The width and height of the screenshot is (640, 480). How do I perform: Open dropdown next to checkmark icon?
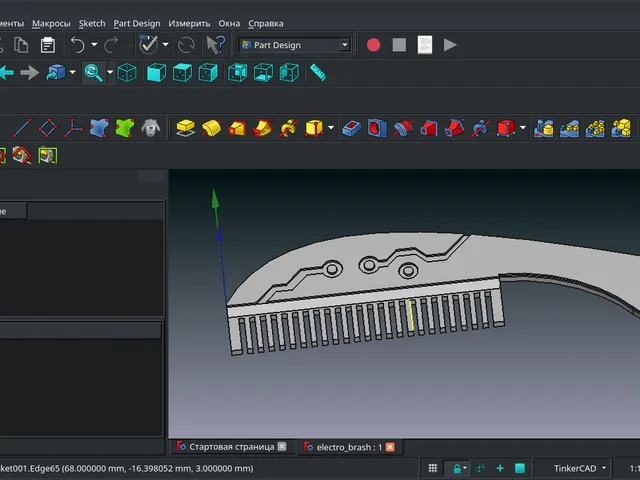(x=165, y=44)
